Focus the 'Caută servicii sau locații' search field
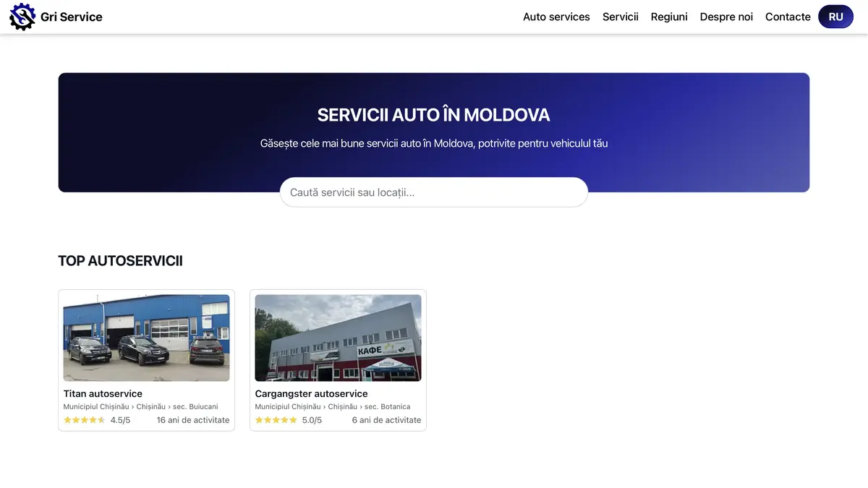Image resolution: width=868 pixels, height=488 pixels. 434,192
